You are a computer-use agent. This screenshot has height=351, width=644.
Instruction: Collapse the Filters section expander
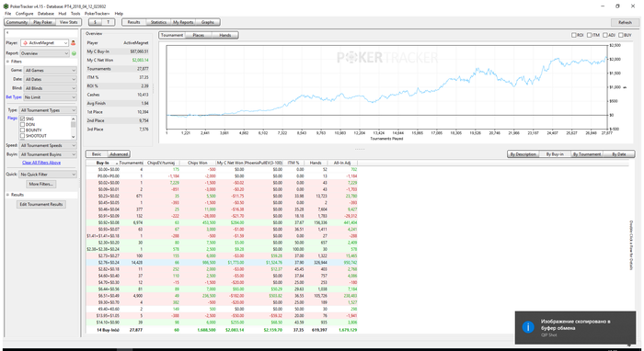pos(7,62)
